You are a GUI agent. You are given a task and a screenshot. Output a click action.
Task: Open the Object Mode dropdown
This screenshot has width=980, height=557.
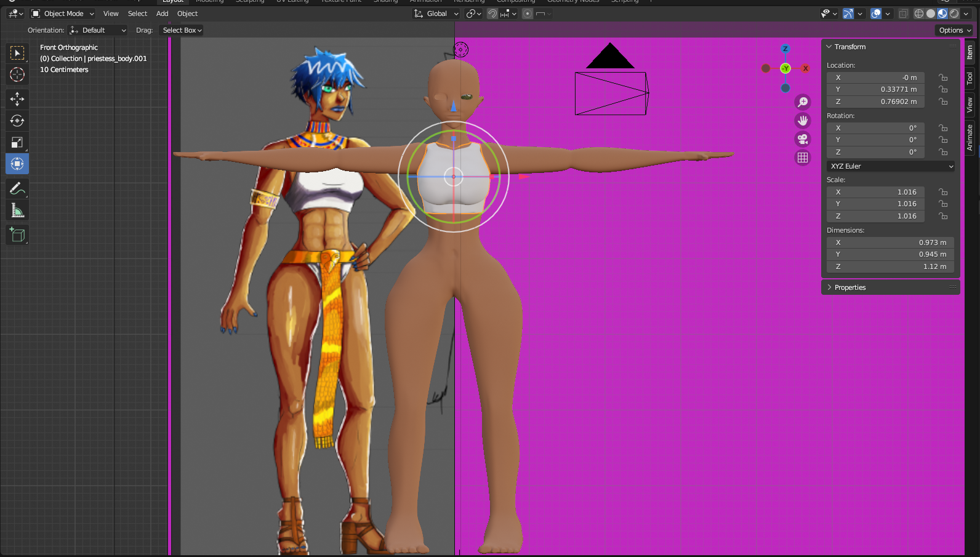63,14
